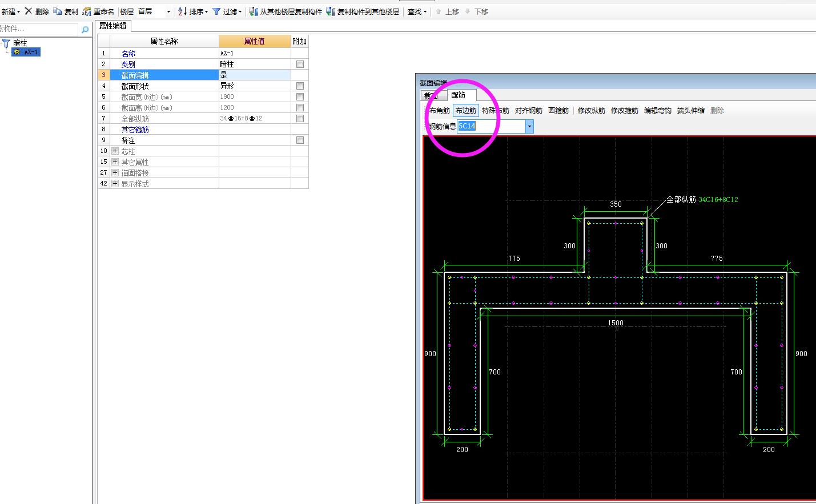Click the 上移 move up button

click(x=447, y=11)
